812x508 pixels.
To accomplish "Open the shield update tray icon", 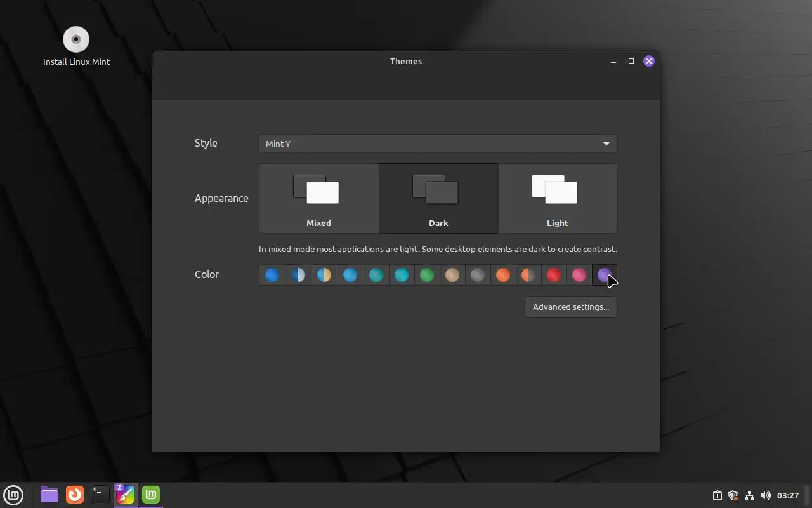I will tap(733, 495).
